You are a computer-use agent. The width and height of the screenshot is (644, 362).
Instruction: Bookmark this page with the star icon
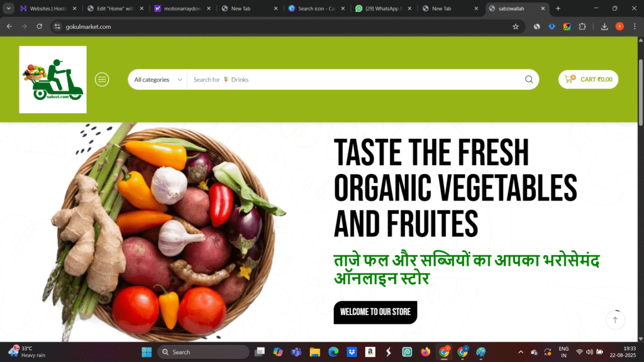tap(516, 26)
